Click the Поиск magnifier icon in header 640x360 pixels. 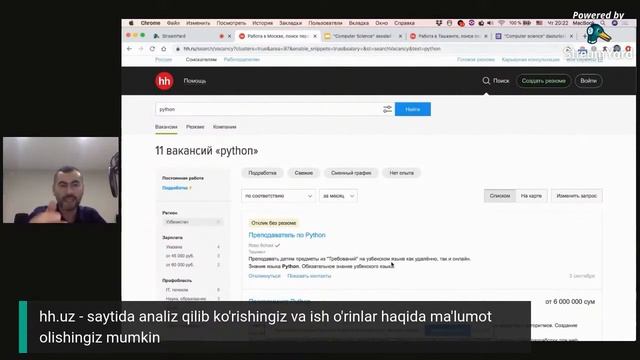pos(486,81)
